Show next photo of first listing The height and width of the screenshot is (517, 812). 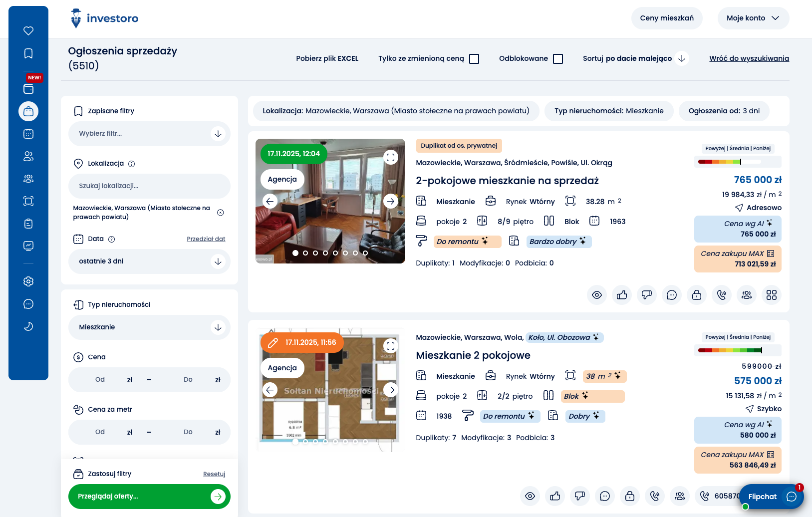(390, 201)
